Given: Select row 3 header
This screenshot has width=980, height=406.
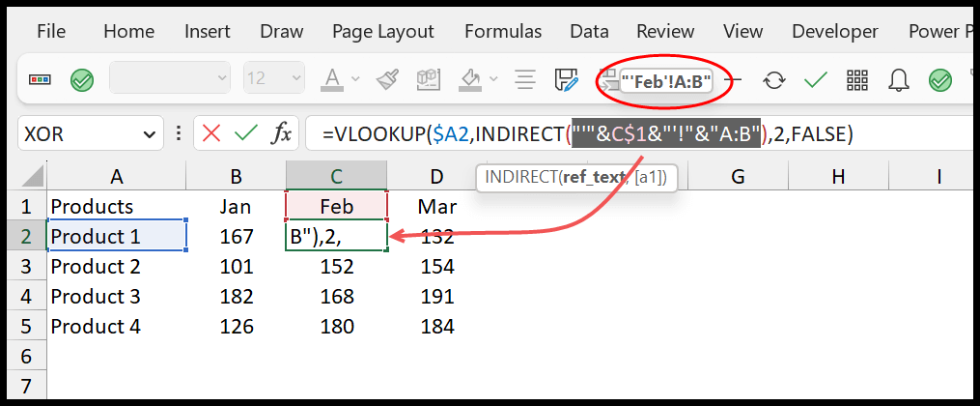Looking at the screenshot, I should 26,267.
